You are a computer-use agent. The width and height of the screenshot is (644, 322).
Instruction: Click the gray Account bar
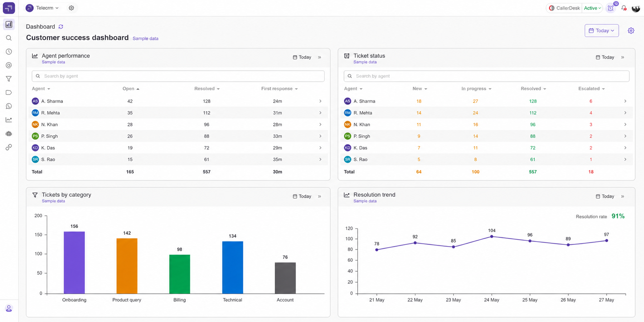[x=285, y=278]
